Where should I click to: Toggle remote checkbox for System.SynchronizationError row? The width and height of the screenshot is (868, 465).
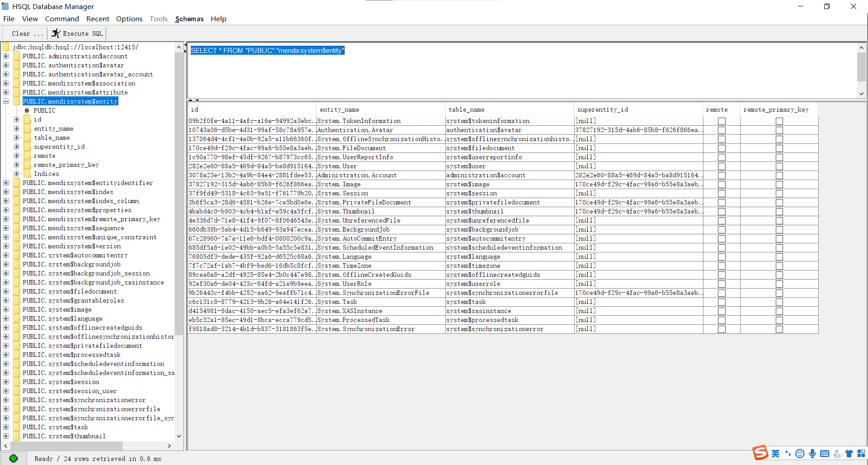722,329
